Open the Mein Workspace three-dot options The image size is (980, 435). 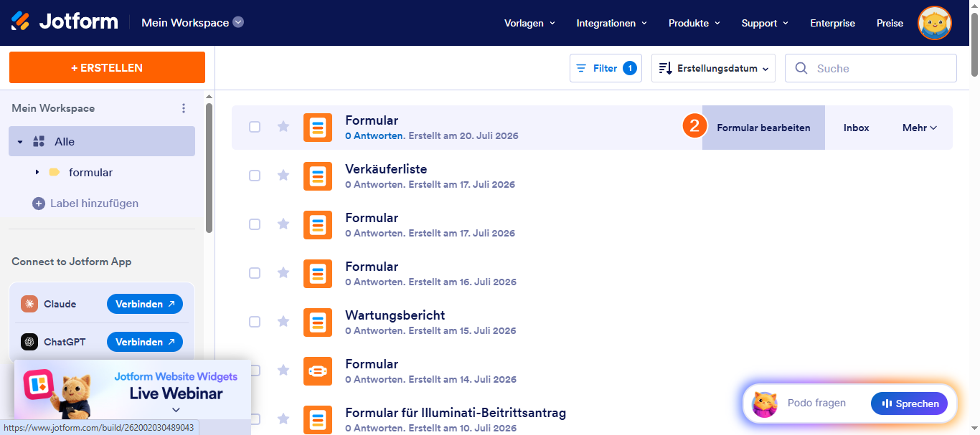pyautogui.click(x=184, y=108)
